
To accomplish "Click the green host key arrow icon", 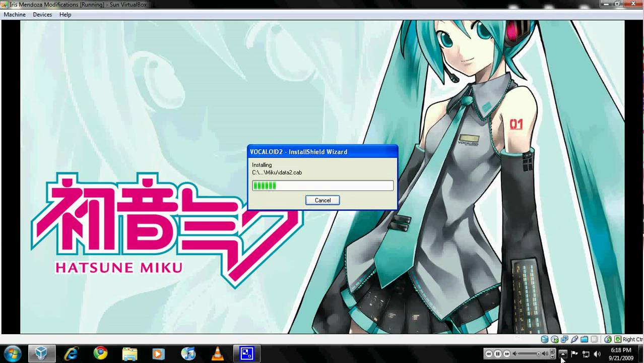I will 618,339.
